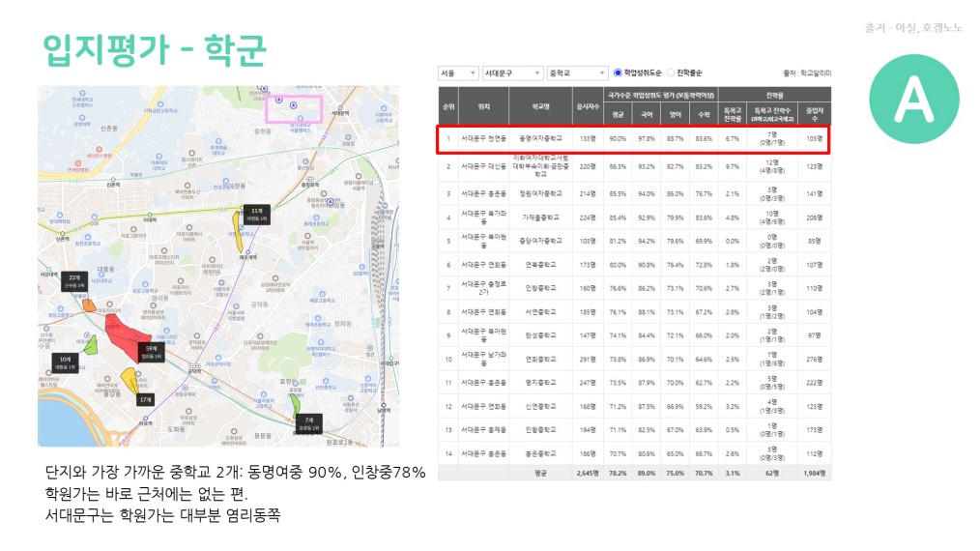Click the 졸업자수 column header

click(x=815, y=114)
